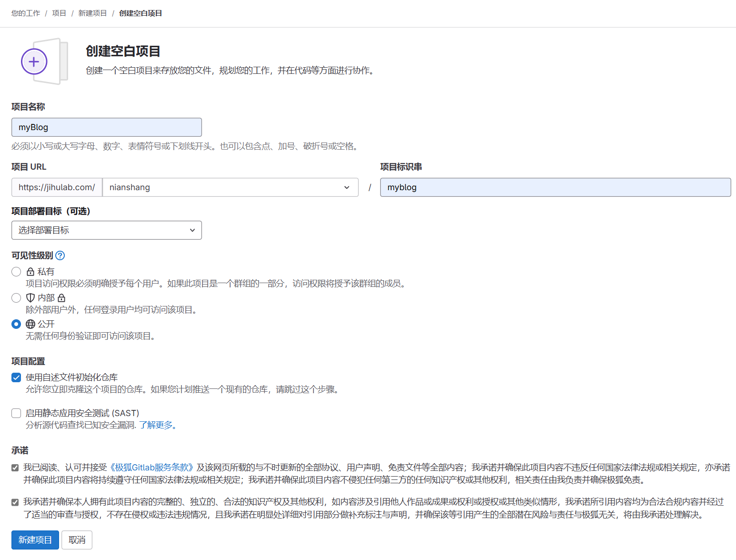The height and width of the screenshot is (560, 736).
Task: Click the 新建项目 create button
Action: tap(34, 540)
